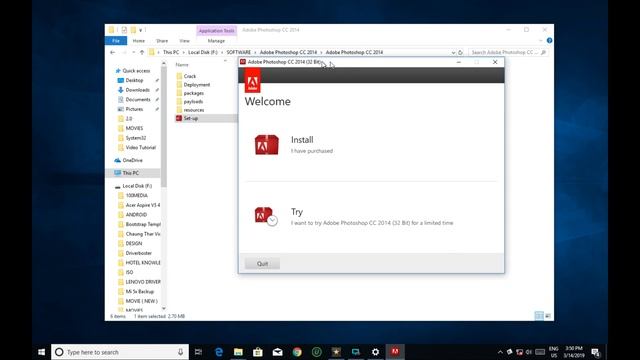Select Quick access in navigation pane
The image size is (640, 360).
click(136, 71)
